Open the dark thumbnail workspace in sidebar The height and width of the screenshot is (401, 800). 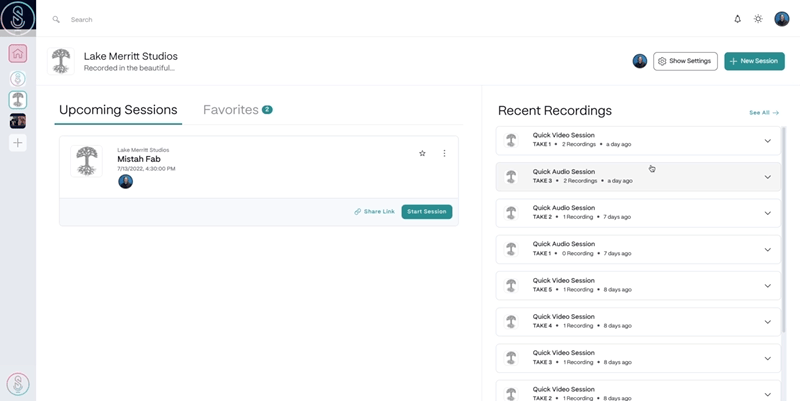tap(18, 121)
